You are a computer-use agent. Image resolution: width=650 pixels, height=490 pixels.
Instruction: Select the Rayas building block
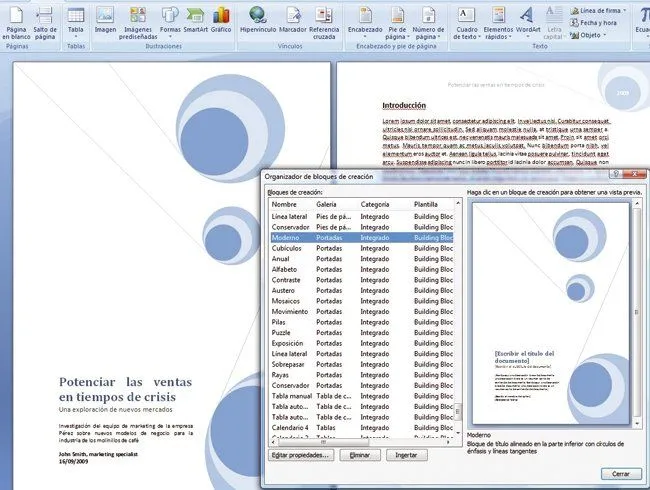coord(362,375)
